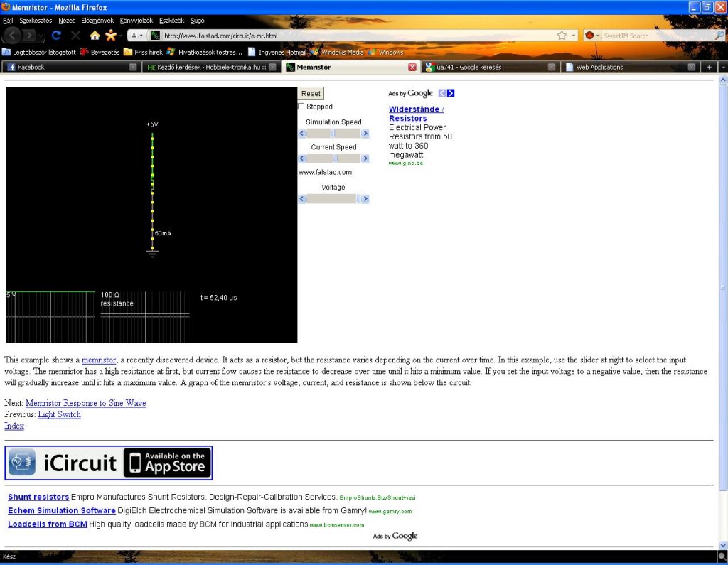Open Loadcells from BCM ad link
The width and height of the screenshot is (728, 565).
(x=48, y=524)
